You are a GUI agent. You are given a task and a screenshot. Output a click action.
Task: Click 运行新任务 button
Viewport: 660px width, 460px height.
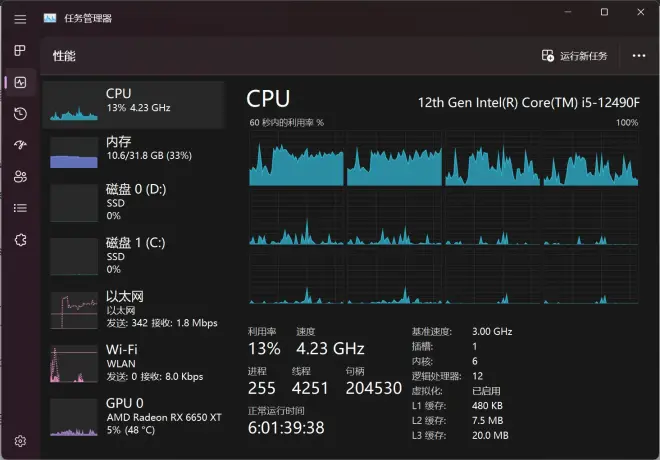point(575,56)
